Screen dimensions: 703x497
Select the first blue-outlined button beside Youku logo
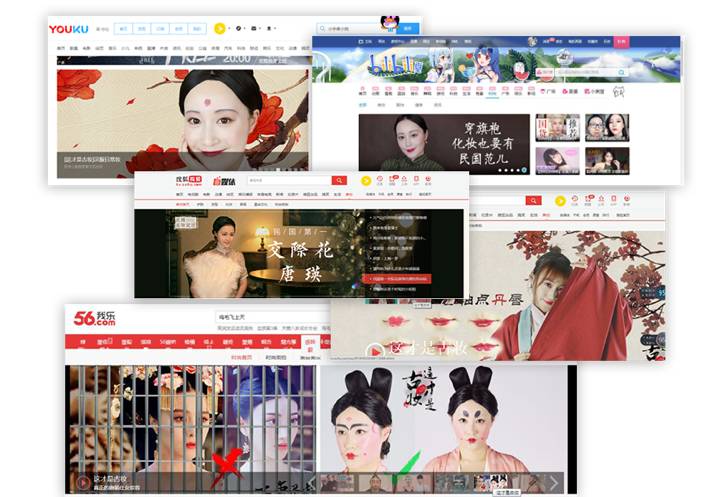tap(124, 29)
